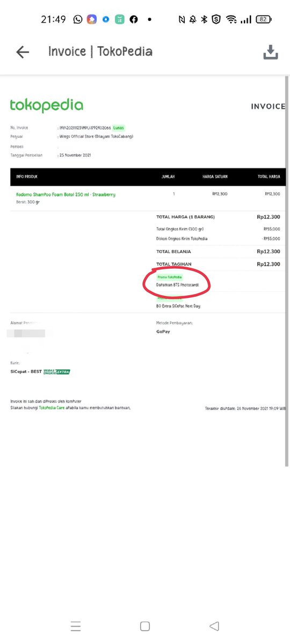The width and height of the screenshot is (290, 644).
Task: Tap the SiCepat - BEST courier text
Action: pos(26,371)
